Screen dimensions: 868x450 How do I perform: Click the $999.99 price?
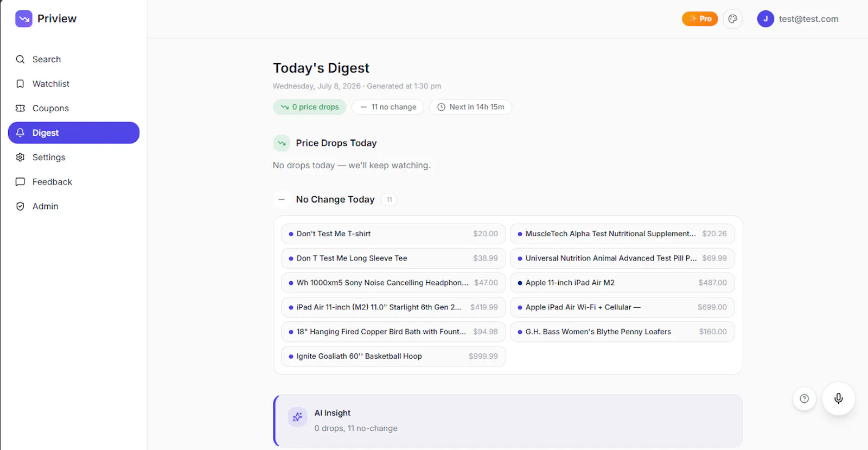[483, 356]
